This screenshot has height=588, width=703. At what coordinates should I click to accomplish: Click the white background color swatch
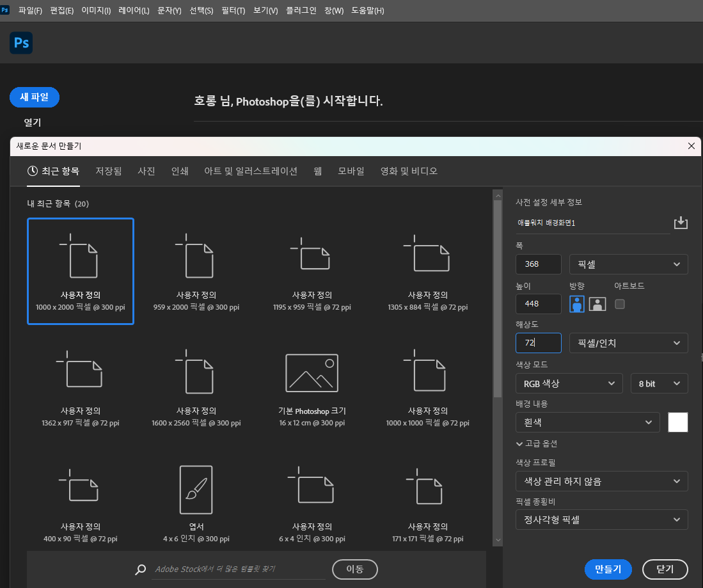(x=678, y=422)
